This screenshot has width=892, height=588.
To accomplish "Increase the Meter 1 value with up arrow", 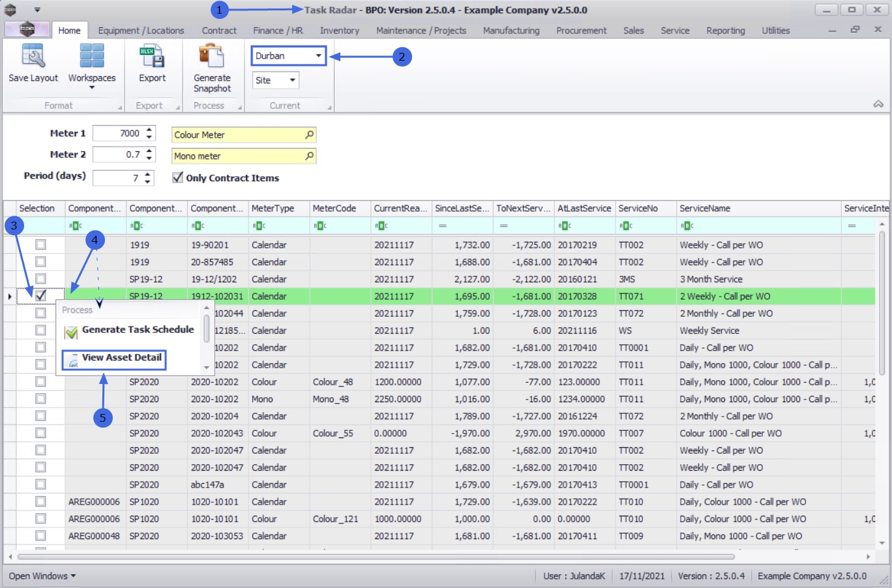I will click(x=149, y=130).
